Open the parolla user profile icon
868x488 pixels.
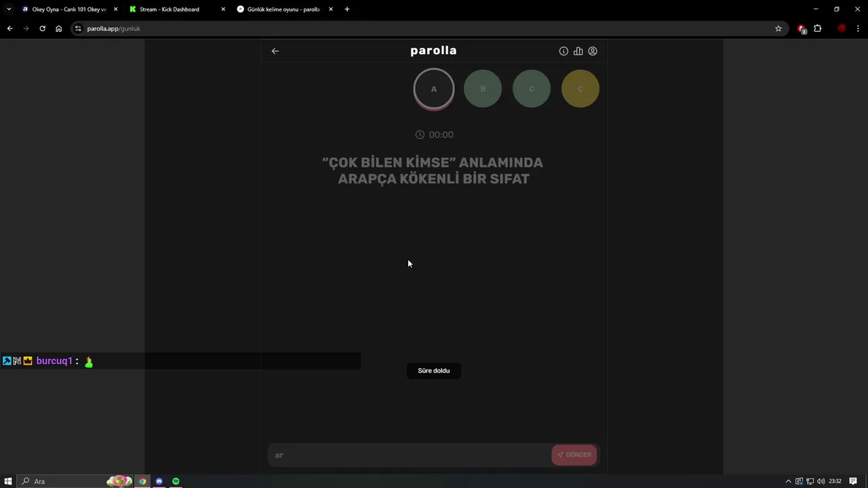point(593,51)
